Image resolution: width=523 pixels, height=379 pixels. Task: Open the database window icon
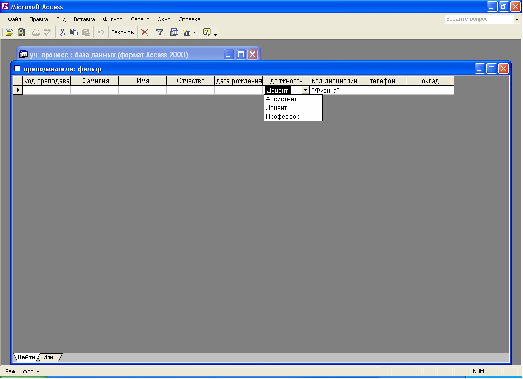coord(174,32)
